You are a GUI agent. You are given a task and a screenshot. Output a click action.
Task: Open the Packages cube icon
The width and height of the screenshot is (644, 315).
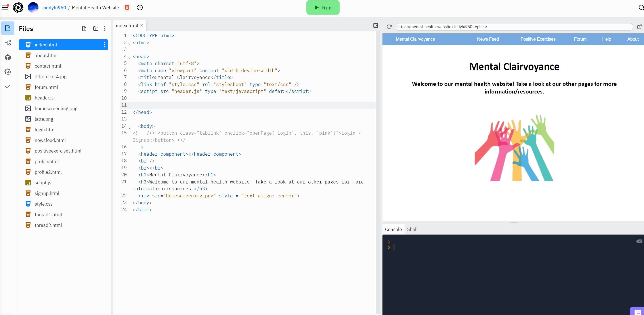(x=8, y=57)
